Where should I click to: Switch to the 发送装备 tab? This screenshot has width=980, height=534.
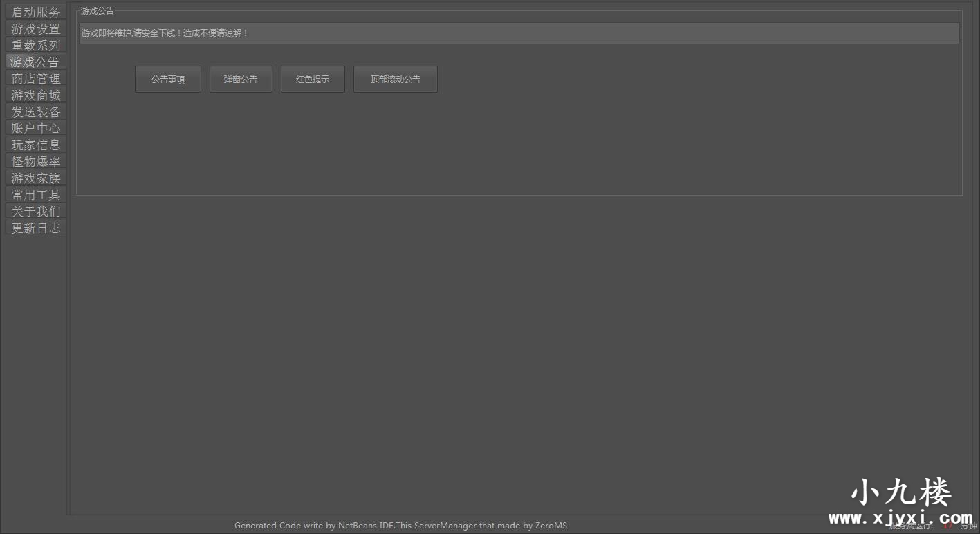click(x=36, y=111)
